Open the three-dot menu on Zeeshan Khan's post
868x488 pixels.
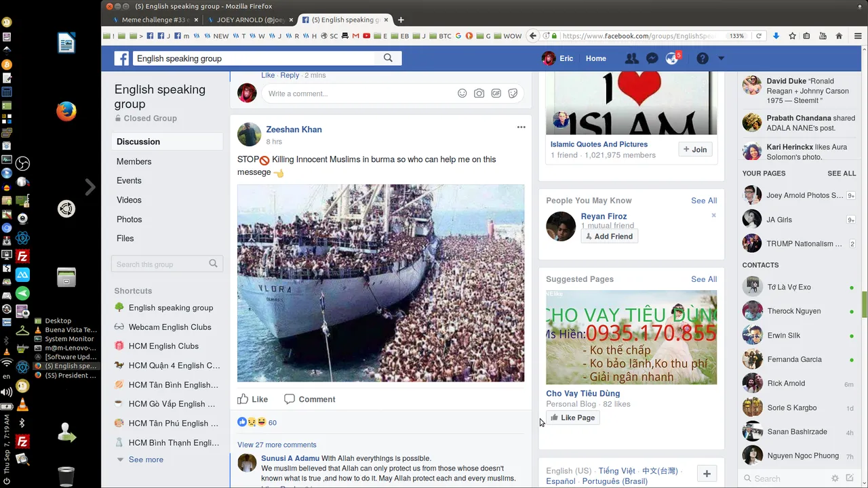521,127
